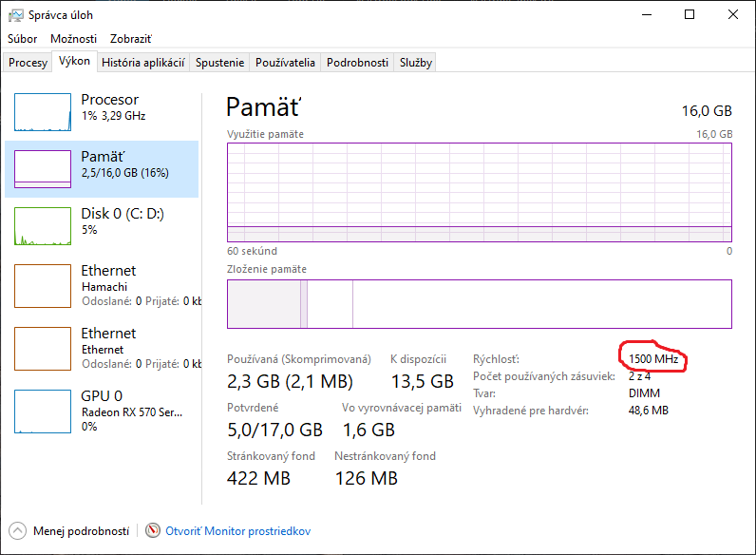This screenshot has width=756, height=555.
Task: Click the Resource Monitor icon
Action: pos(154,531)
